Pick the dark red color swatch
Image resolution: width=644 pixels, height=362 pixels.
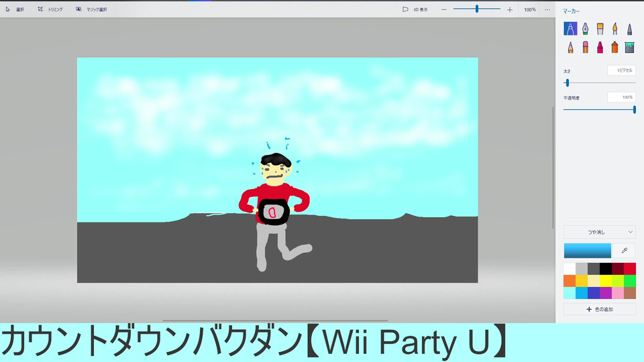click(618, 269)
